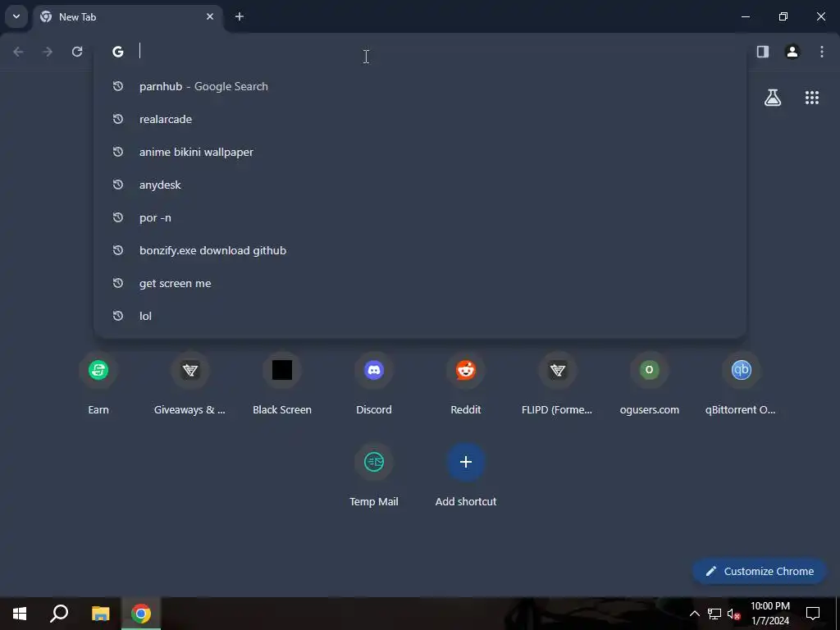Open the profile avatar menu

pos(792,52)
